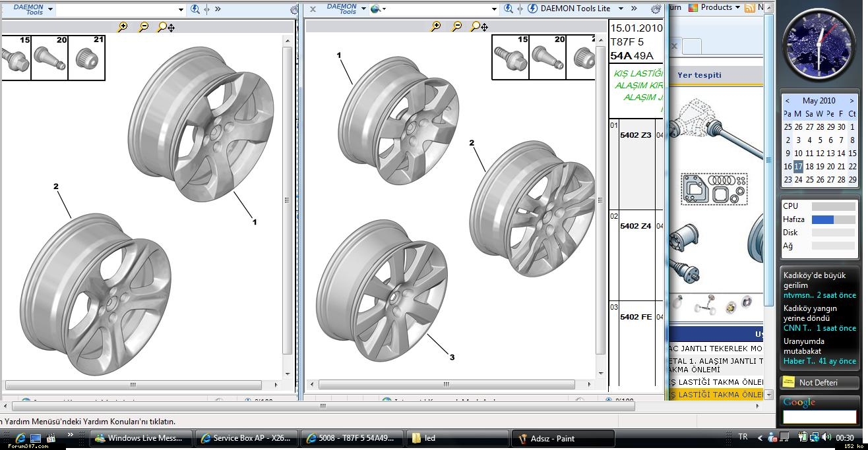Viewport: 868px width, 450px height.
Task: Switch to 5008 - T87F 5 taskbar window
Action: pos(352,438)
